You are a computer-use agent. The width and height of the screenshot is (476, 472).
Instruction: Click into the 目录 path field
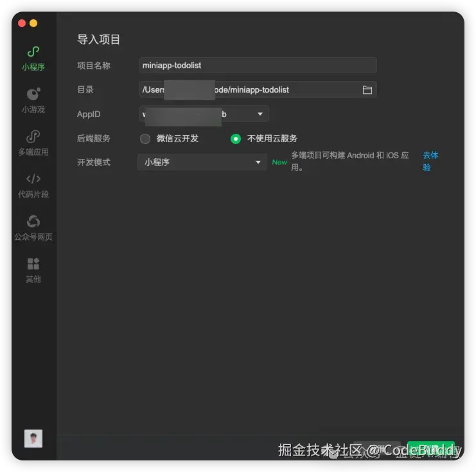(x=258, y=89)
